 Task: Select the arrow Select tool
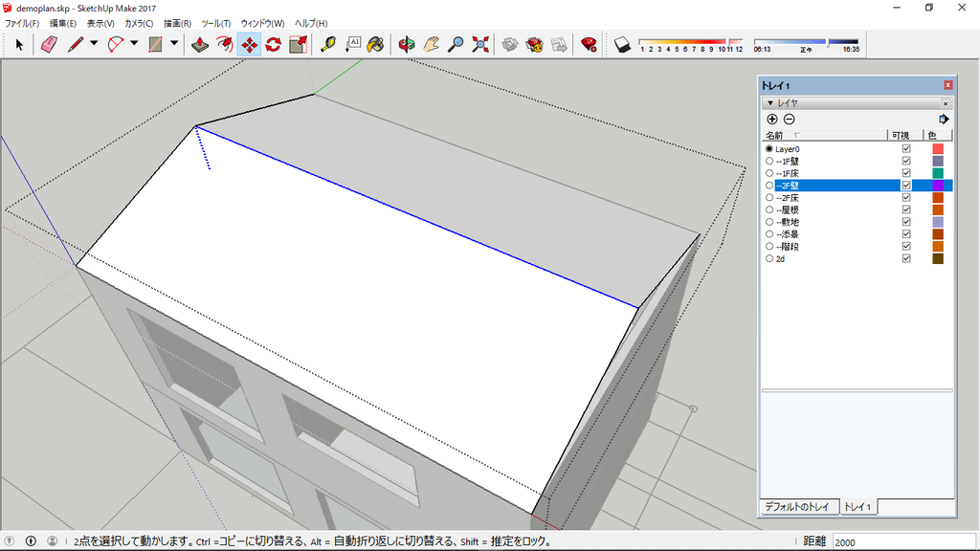pyautogui.click(x=19, y=45)
